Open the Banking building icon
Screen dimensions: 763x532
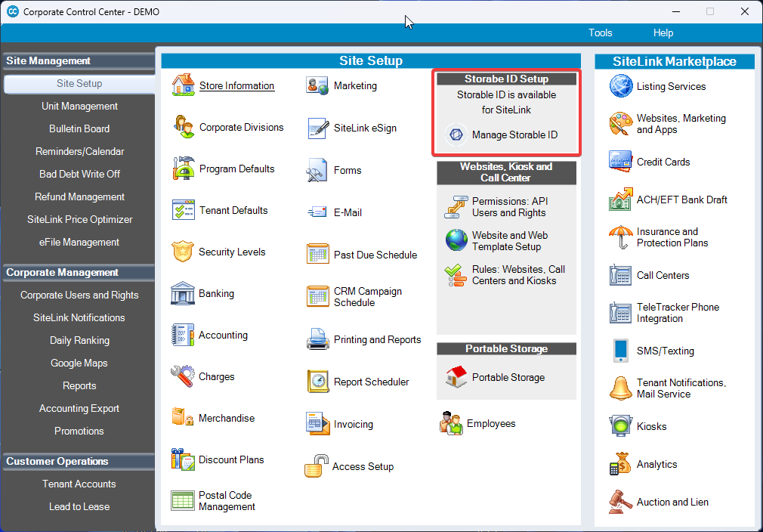[x=183, y=293]
